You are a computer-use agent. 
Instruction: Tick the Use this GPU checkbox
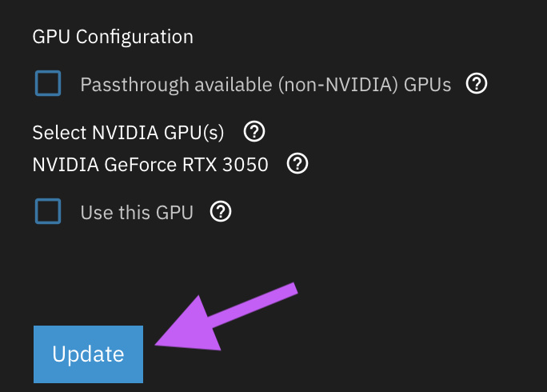click(48, 212)
